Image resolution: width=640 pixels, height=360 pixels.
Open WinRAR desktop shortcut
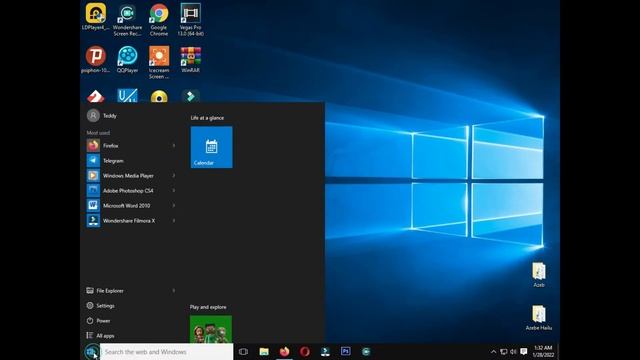point(190,59)
